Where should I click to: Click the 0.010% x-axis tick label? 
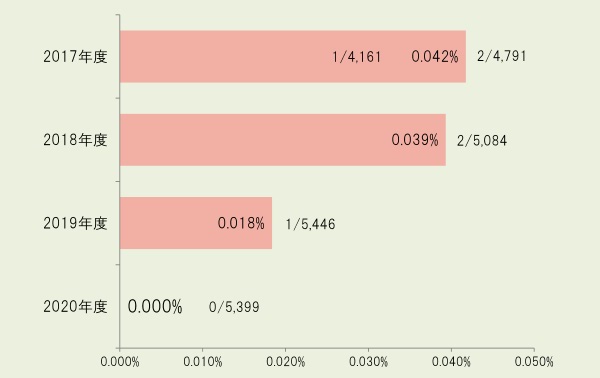(203, 362)
